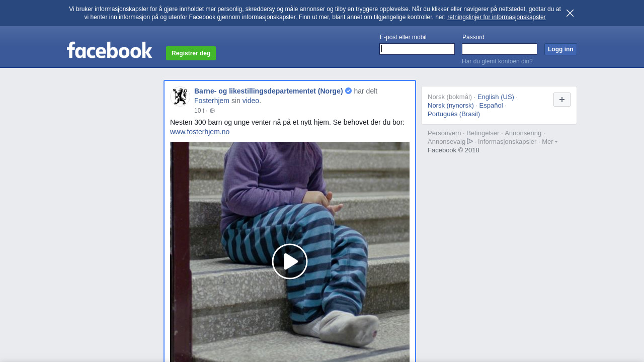Open the www.fosterhjem.no link
644x362 pixels.
200,132
